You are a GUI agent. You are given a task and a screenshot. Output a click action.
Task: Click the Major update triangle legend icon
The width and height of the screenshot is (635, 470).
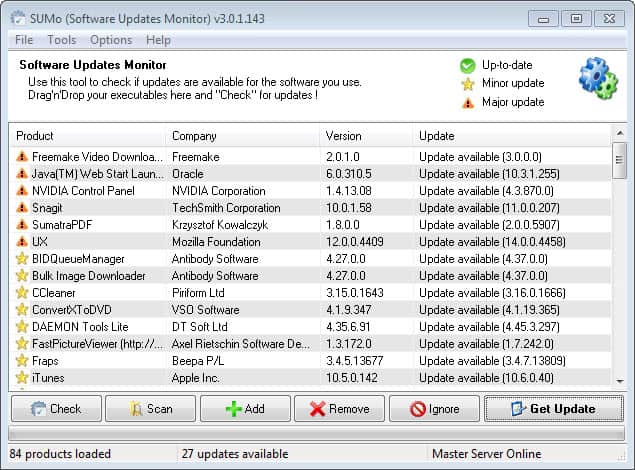tap(468, 103)
